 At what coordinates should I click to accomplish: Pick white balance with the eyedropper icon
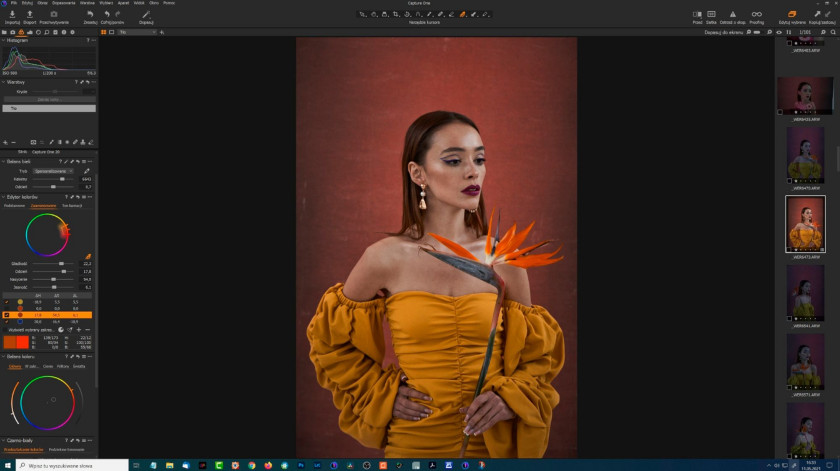[x=86, y=171]
